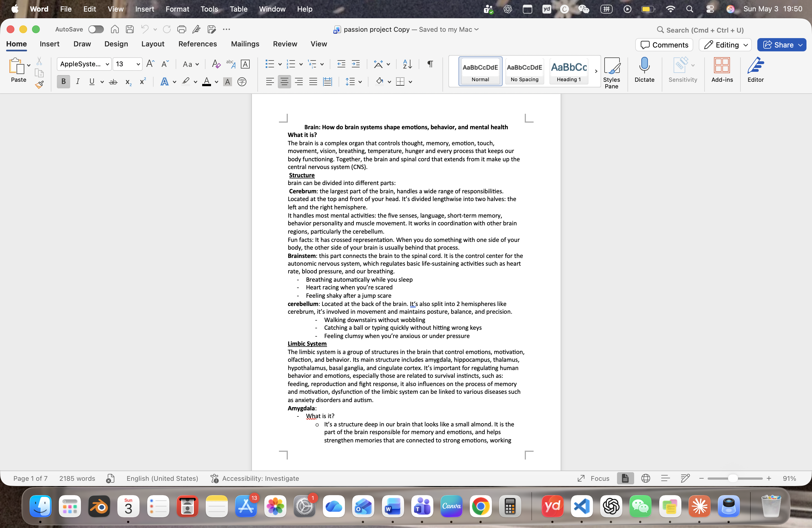Open the Add-ins panel
812x528 pixels.
coord(722,70)
